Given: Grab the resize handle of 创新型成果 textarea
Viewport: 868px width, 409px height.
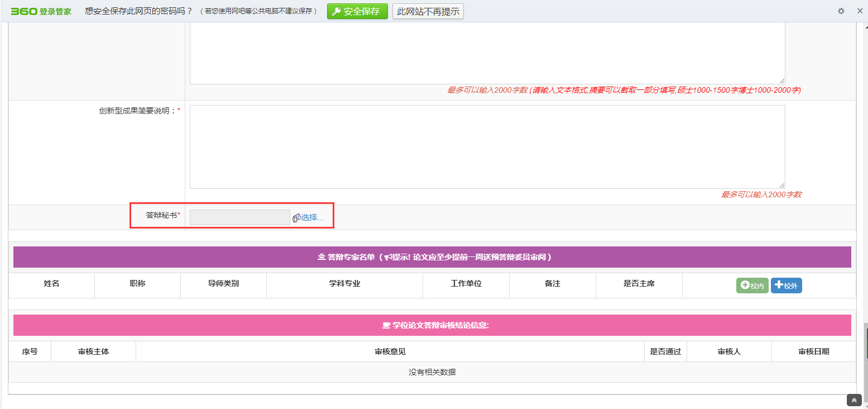Looking at the screenshot, I should (782, 186).
